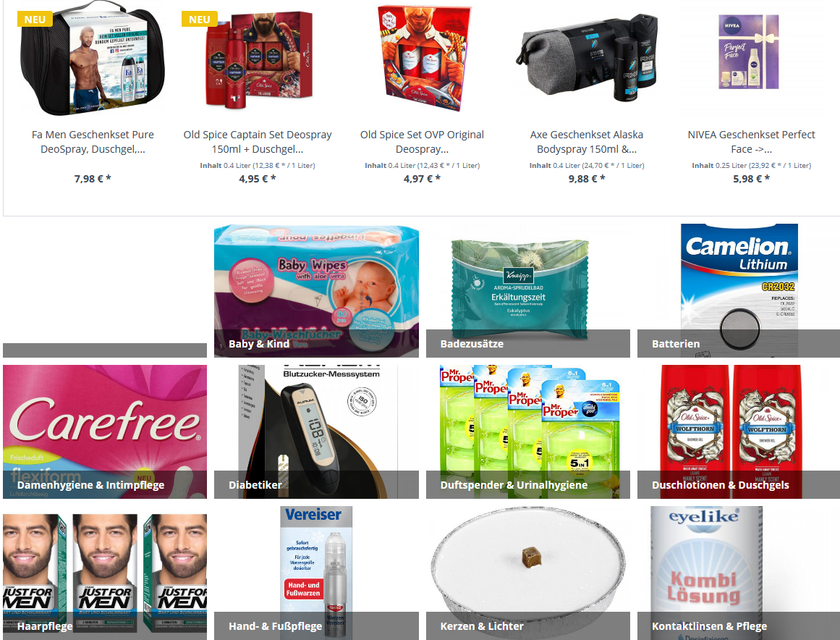The image size is (840, 640).
Task: Click the NEU badge on Fa Men set
Action: [x=35, y=20]
